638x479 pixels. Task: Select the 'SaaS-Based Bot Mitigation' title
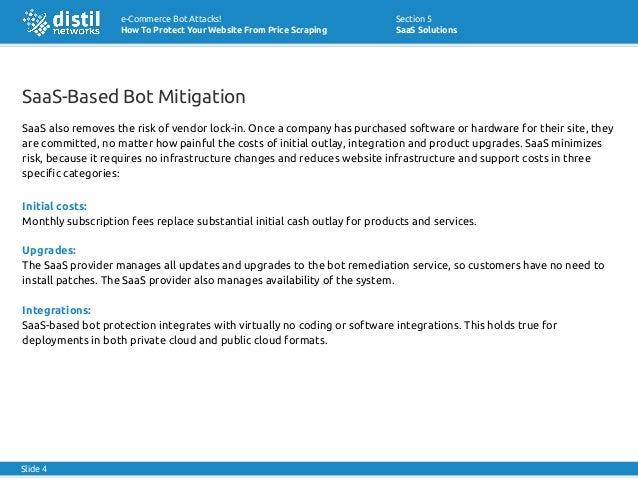pos(133,97)
